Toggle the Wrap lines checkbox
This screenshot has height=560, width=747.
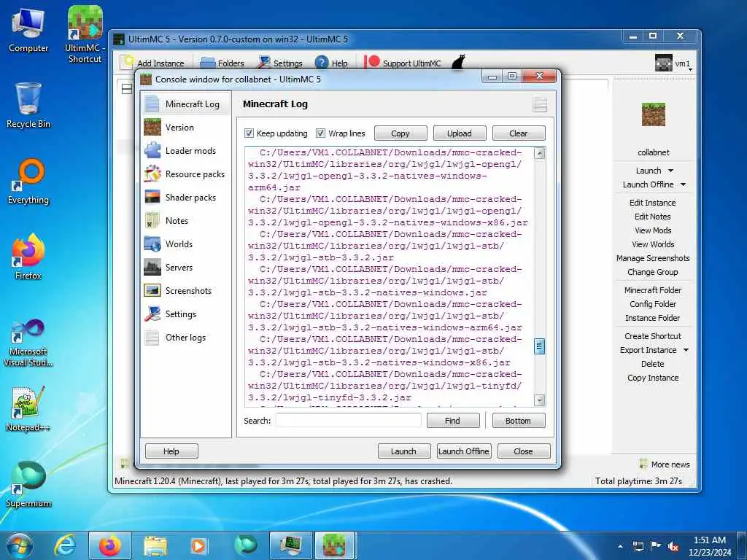tap(321, 133)
